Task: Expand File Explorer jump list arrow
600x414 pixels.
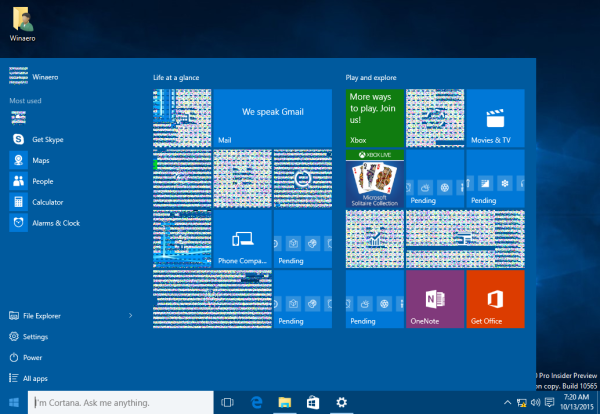Action: tap(131, 316)
